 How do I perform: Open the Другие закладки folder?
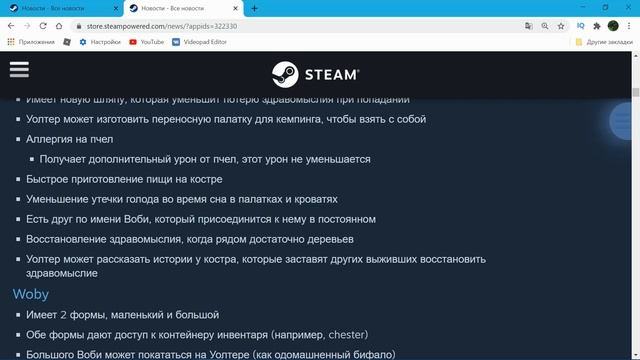coord(604,42)
